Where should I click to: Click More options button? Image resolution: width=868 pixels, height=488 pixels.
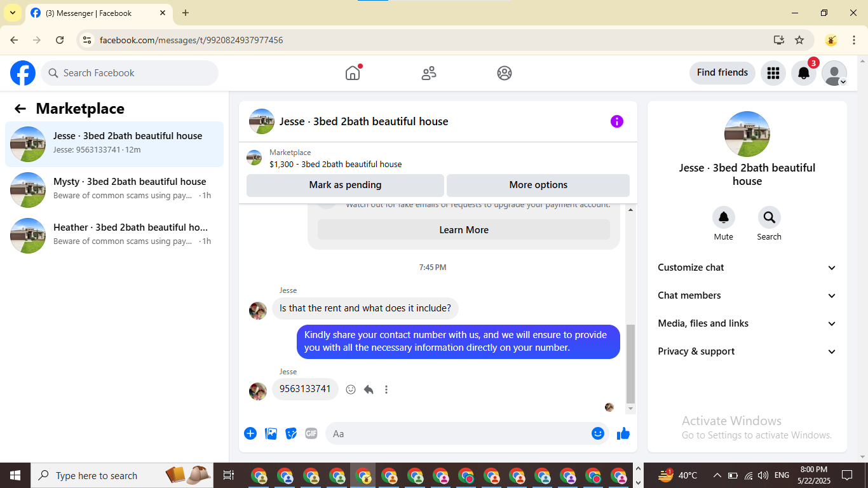[538, 185]
